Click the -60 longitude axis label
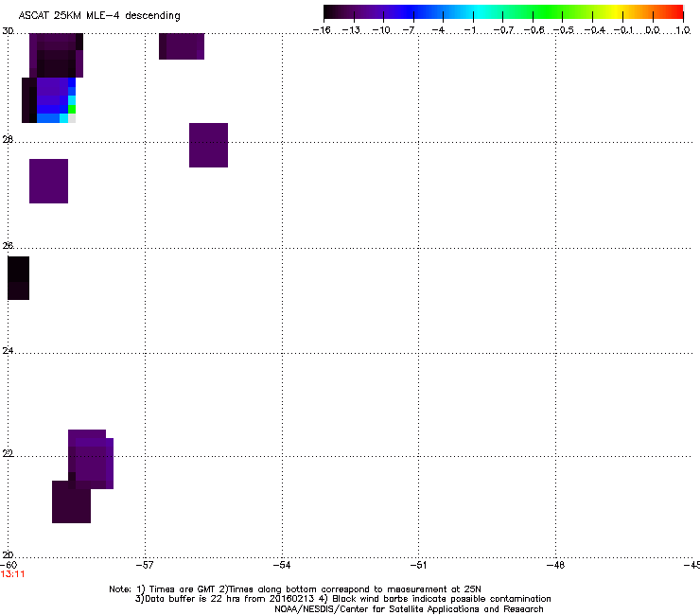700x615 pixels. [x=9, y=565]
